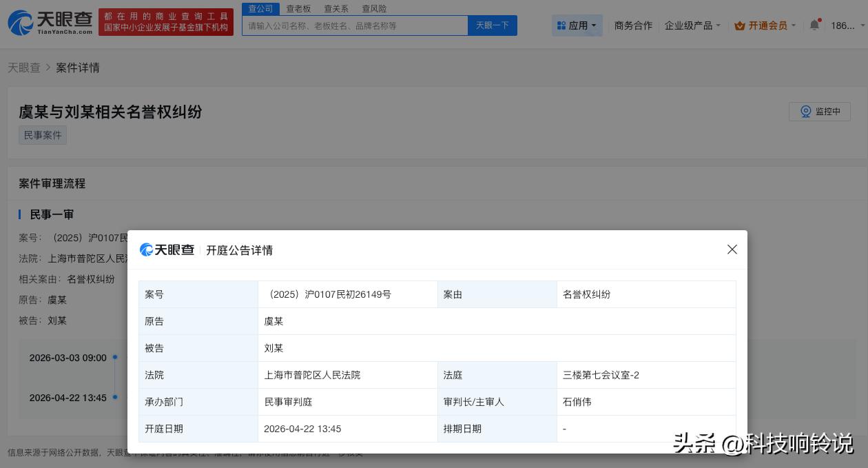
Task: Click the Tianyancha logo inside the modal
Action: pyautogui.click(x=167, y=250)
